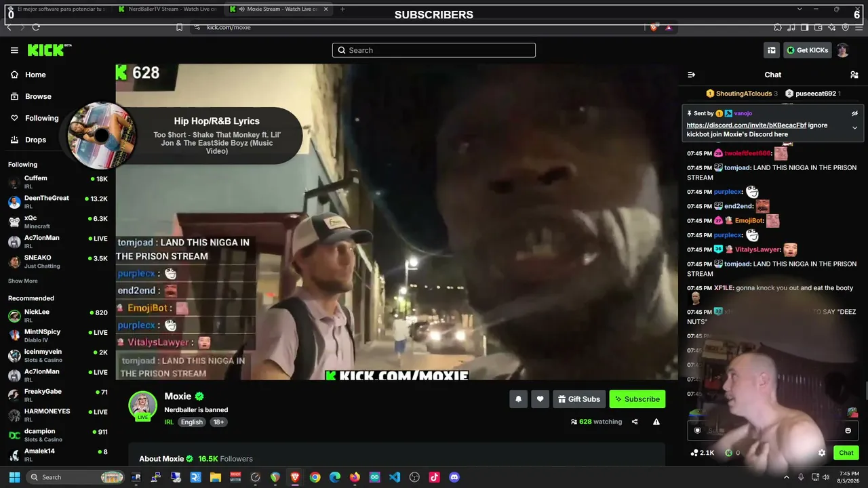The image size is (868, 488).
Task: Open xQc channel in Following list
Action: pyautogui.click(x=58, y=222)
